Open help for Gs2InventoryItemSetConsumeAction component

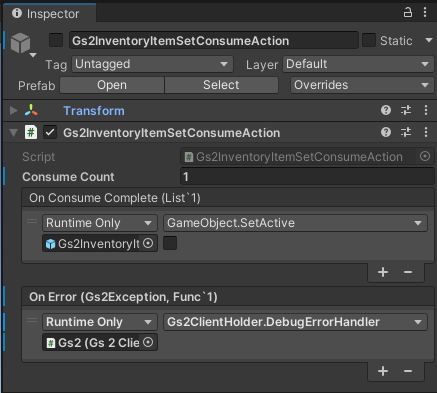(386, 132)
